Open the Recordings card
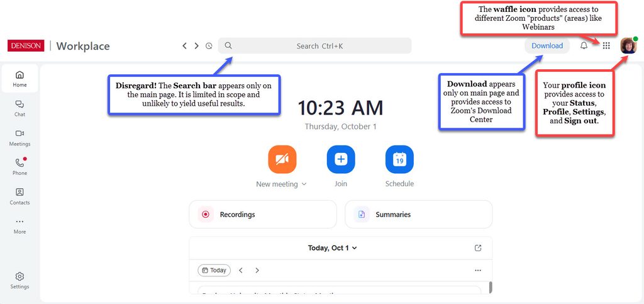 tap(263, 215)
